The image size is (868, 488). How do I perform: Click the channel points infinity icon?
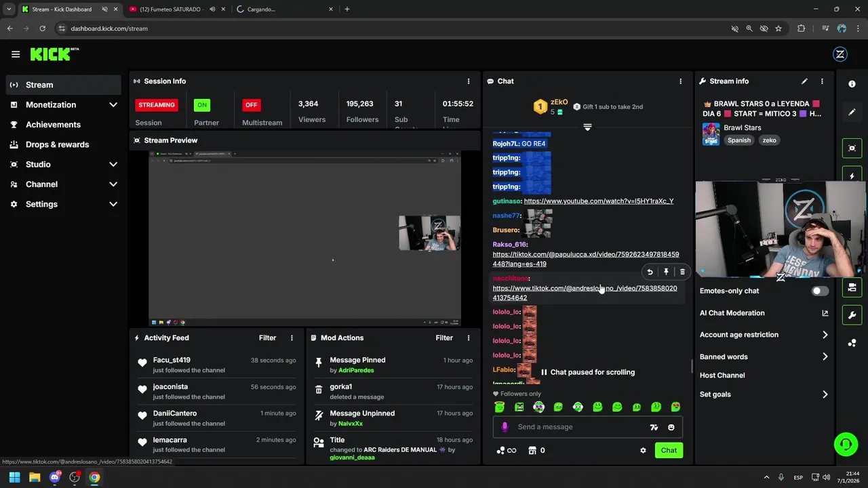click(x=507, y=450)
